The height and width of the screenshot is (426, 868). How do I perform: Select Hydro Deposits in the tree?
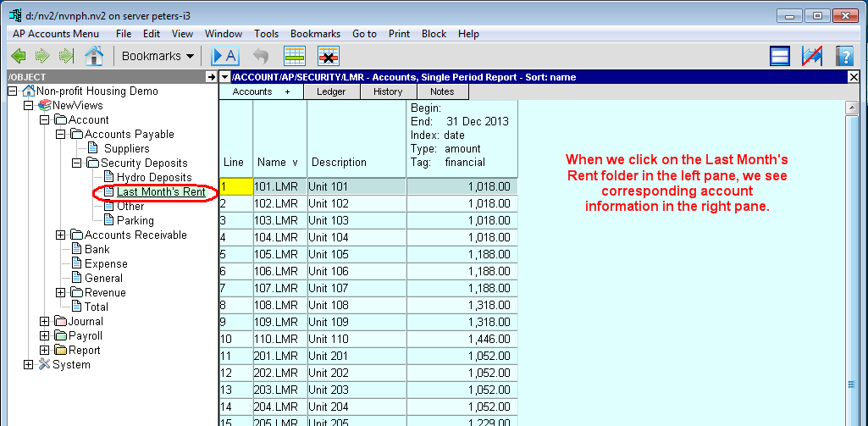pos(153,178)
